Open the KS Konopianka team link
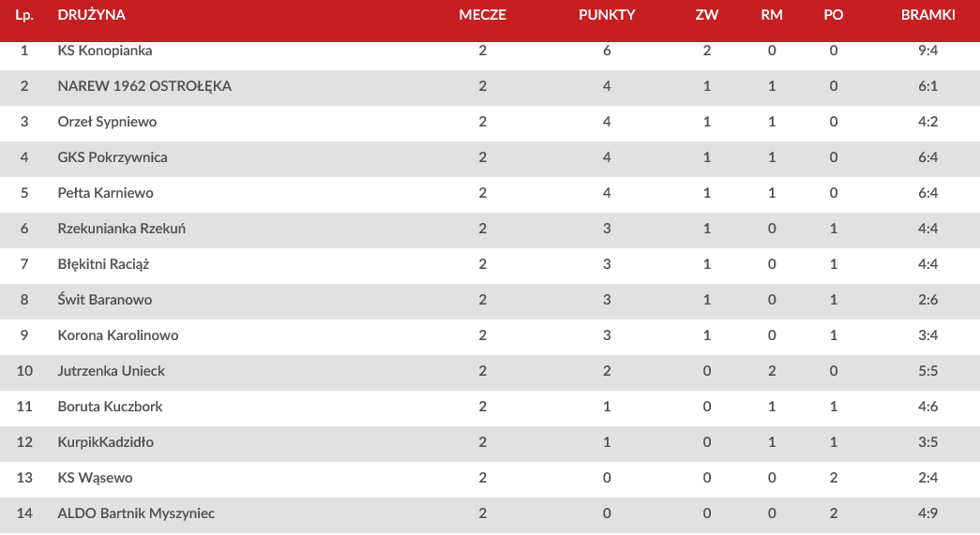This screenshot has width=980, height=535. (x=104, y=51)
